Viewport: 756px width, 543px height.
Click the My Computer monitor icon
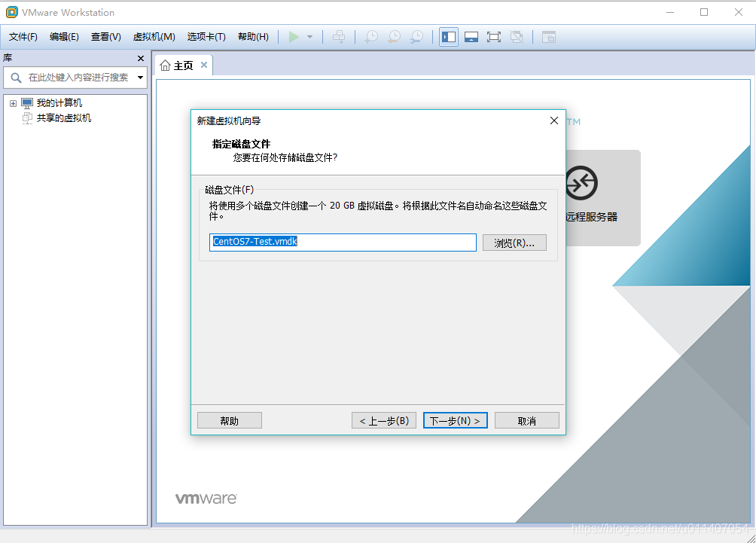pos(27,102)
